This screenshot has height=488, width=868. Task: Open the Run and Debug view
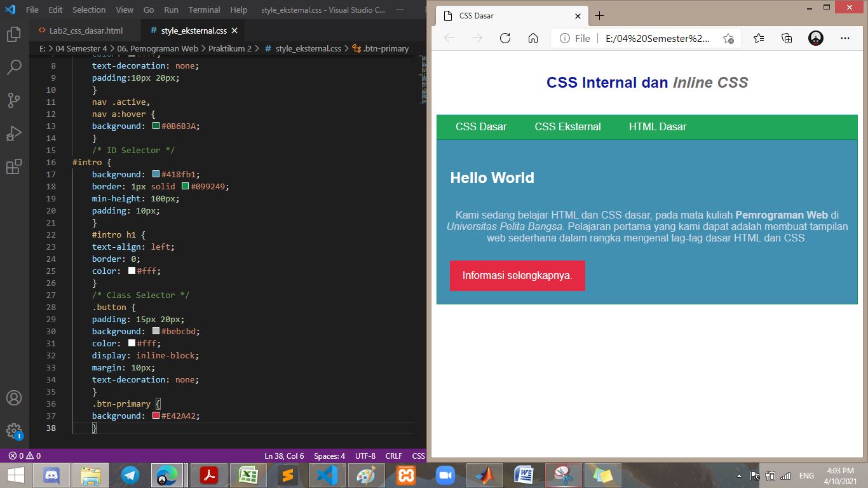click(14, 133)
